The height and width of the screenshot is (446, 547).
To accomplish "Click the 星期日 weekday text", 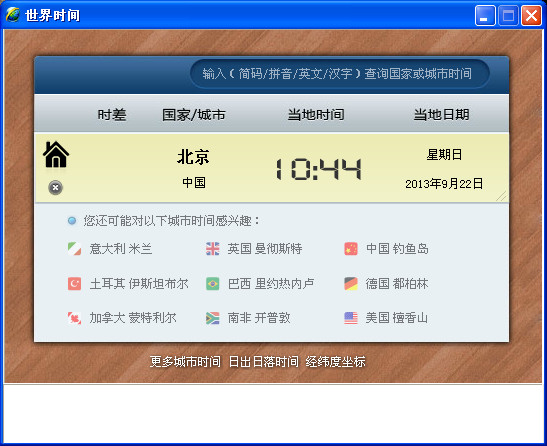I will click(x=444, y=154).
